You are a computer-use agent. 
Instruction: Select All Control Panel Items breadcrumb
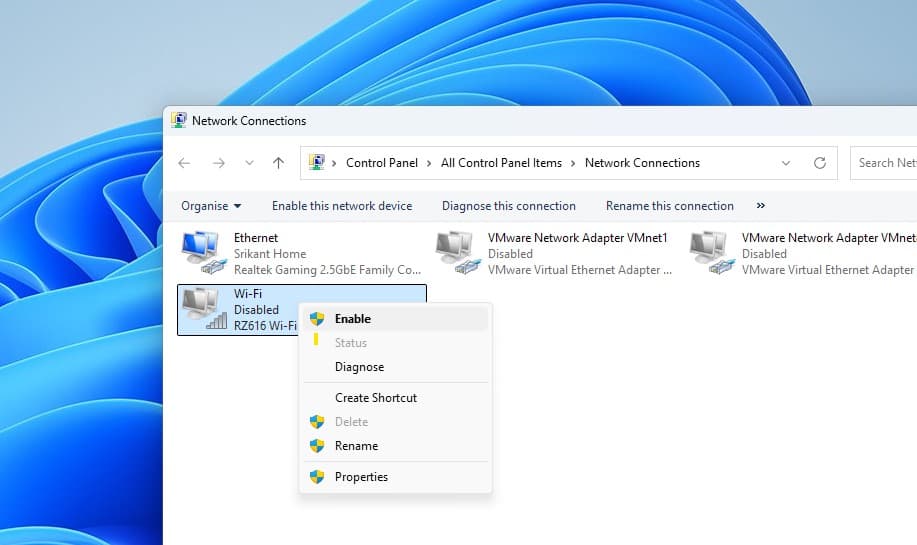click(501, 163)
